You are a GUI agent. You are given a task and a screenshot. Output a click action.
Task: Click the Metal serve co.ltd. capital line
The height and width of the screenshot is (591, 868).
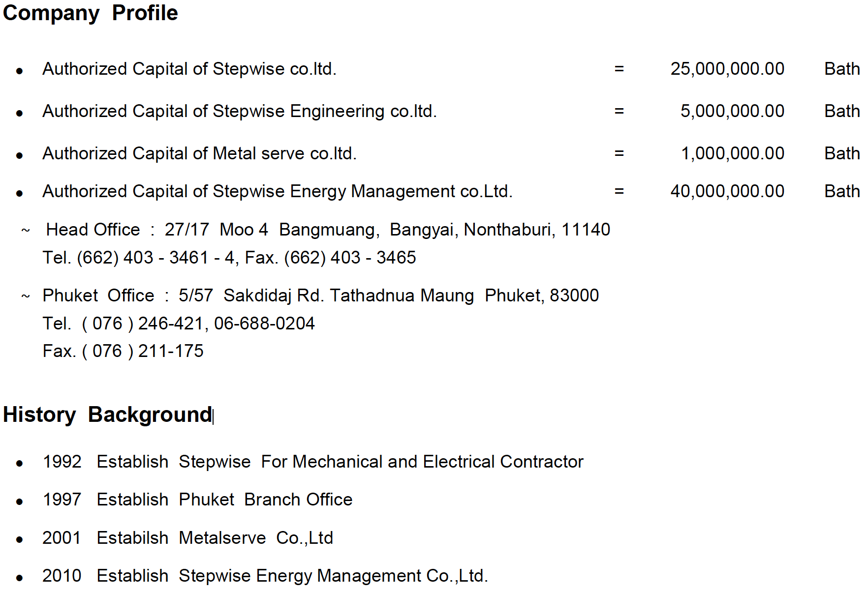[199, 153]
